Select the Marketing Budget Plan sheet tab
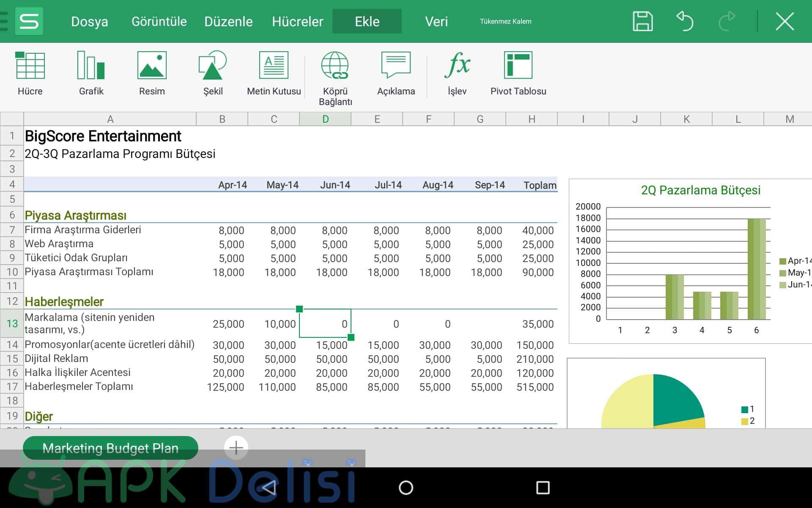 coord(110,448)
